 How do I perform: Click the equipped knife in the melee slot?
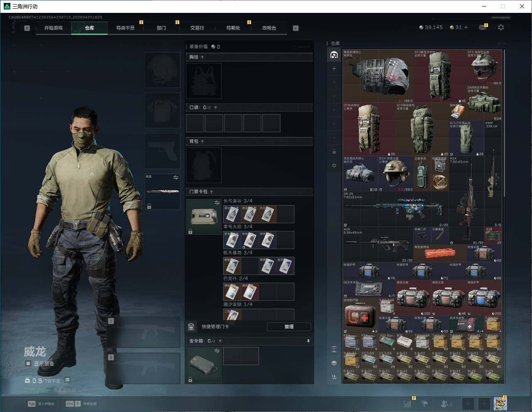click(162, 191)
